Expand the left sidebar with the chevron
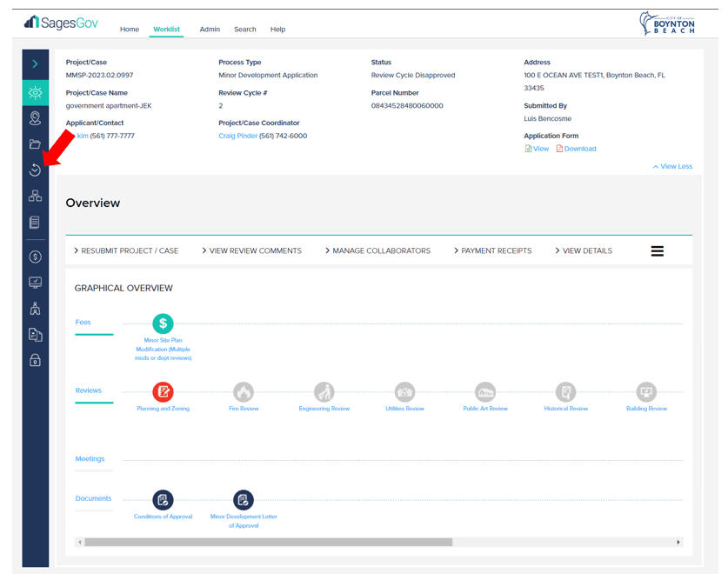This screenshot has height=580, width=728. point(35,64)
